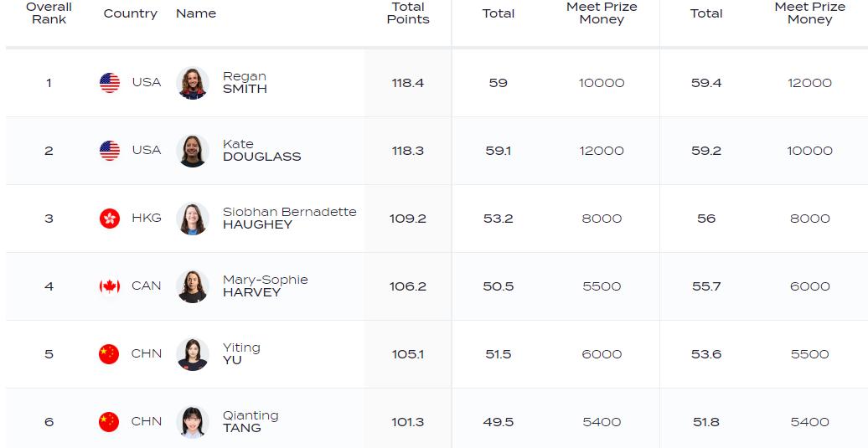Click the Country column header
This screenshot has height=448, width=868.
[x=131, y=14]
